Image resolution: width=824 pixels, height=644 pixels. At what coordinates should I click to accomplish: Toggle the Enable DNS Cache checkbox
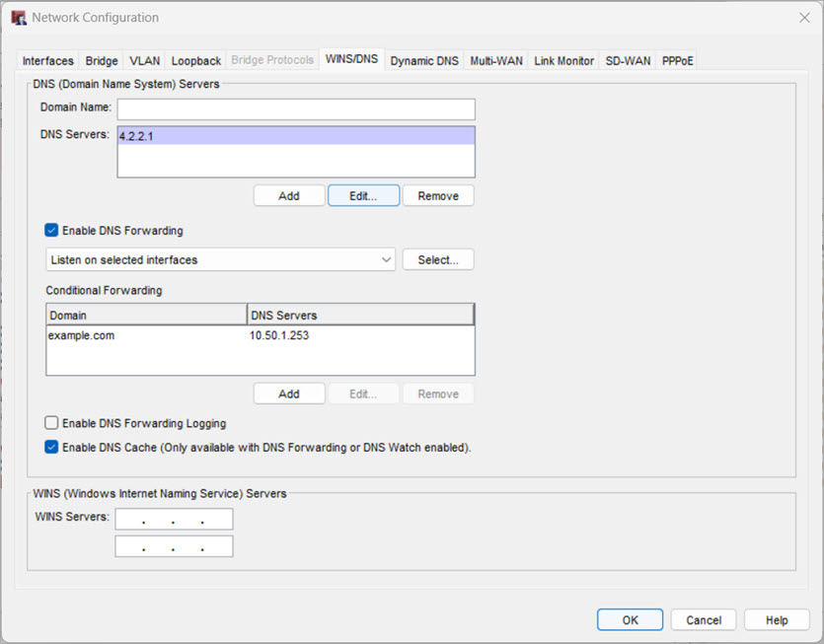click(x=51, y=447)
